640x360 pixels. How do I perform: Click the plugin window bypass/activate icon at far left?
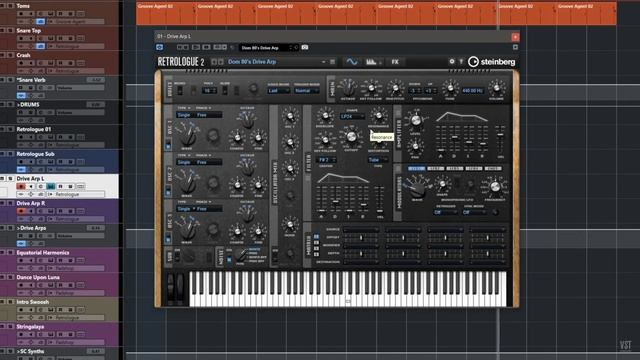tap(160, 47)
